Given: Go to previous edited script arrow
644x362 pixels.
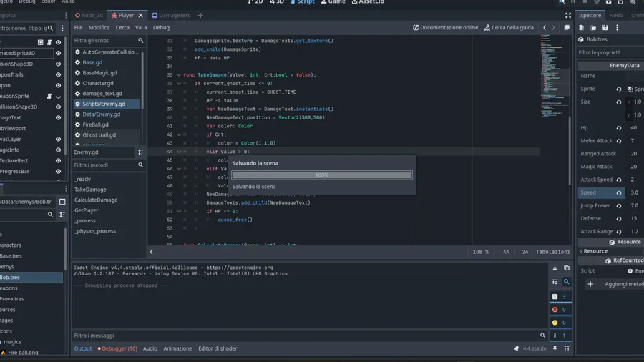Looking at the screenshot, I should pos(545,27).
